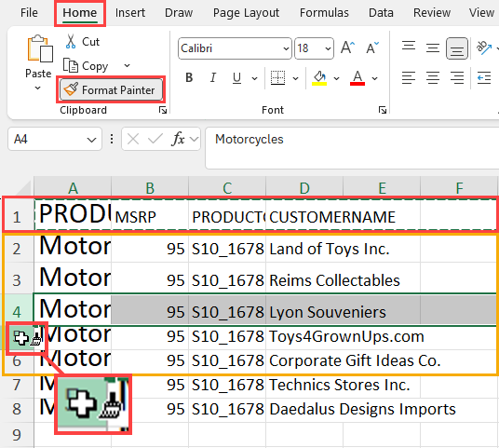Click the Paste clipboard icon
This screenshot has width=499, height=448.
40,48
